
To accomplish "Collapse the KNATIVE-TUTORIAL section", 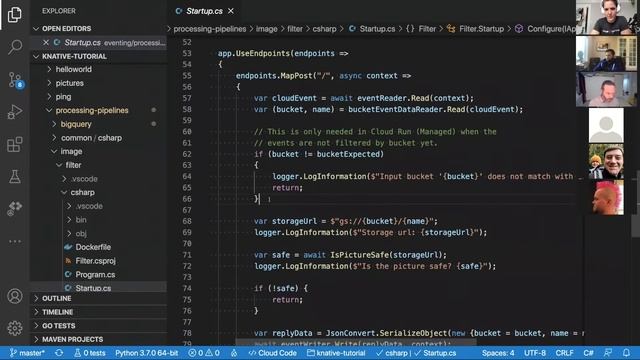I will click(99, 56).
